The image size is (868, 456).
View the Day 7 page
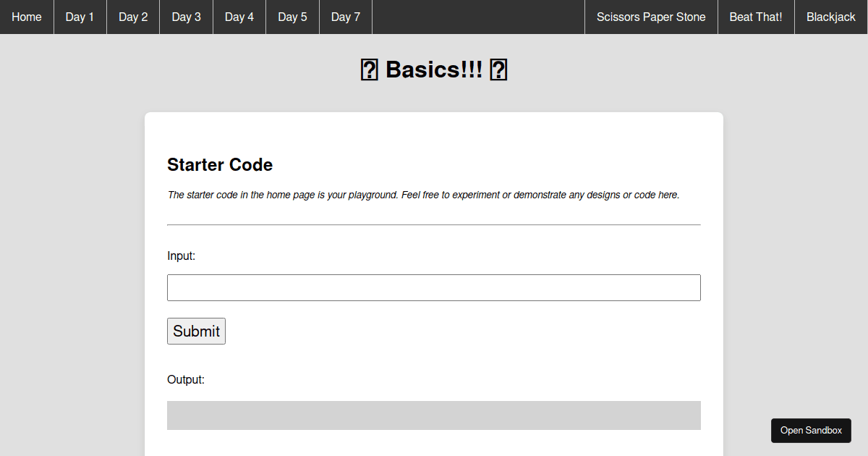(x=345, y=17)
